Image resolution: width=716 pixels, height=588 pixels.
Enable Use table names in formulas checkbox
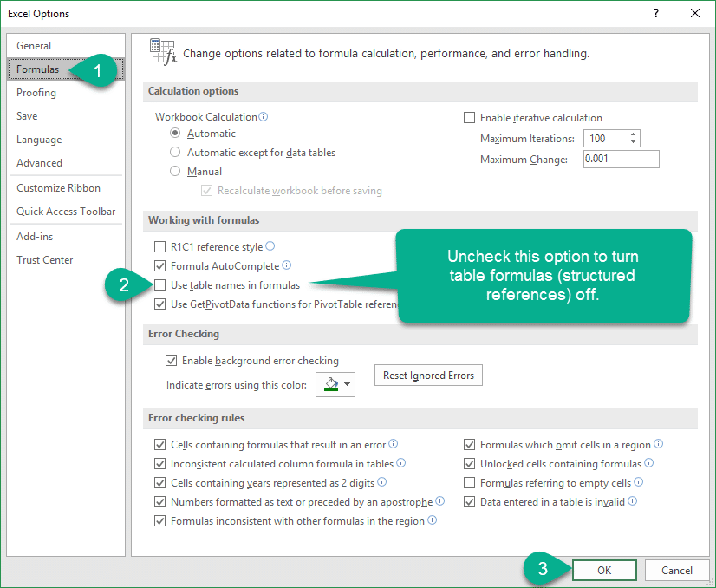point(159,285)
